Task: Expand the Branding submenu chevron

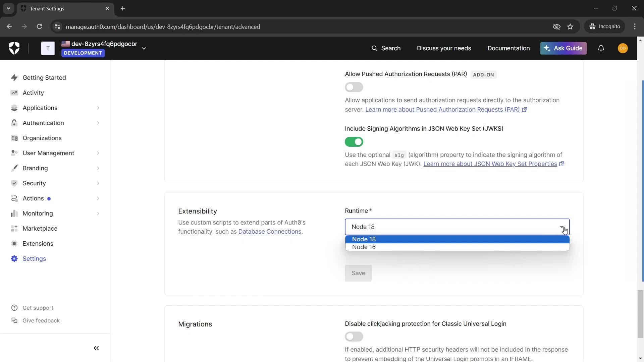Action: click(98, 168)
